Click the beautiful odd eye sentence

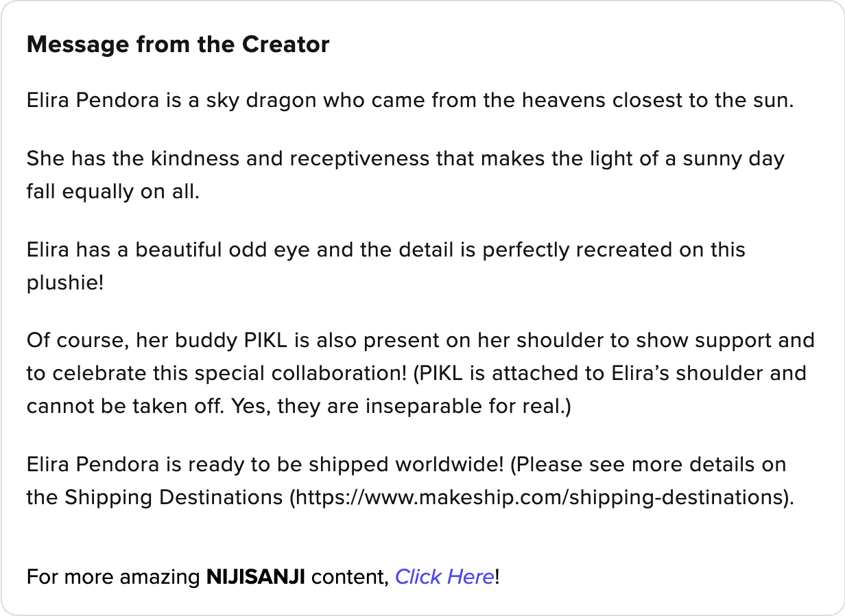385,250
